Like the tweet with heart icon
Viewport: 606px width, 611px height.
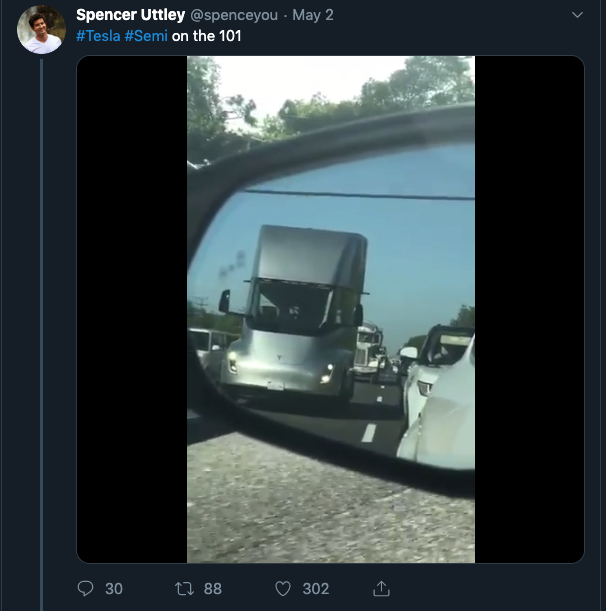coord(283,588)
